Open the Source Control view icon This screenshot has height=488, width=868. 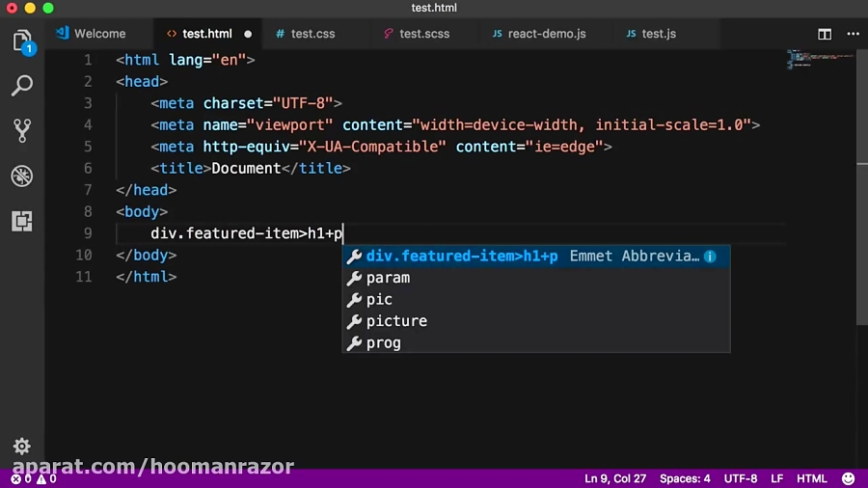pyautogui.click(x=21, y=131)
